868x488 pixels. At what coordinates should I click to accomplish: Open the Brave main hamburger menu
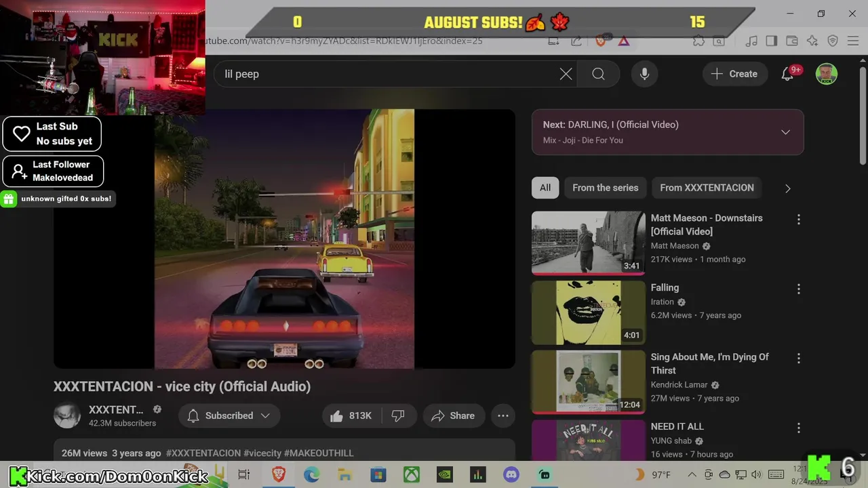(853, 41)
